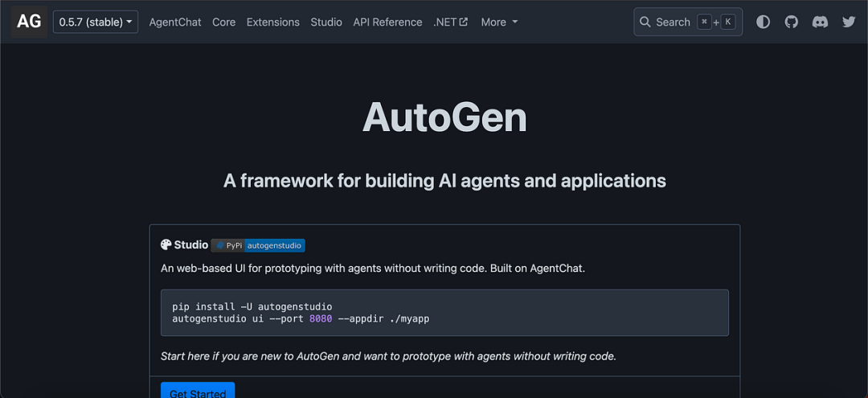Click the Search field
Screen dimensions: 868x398
688,23
